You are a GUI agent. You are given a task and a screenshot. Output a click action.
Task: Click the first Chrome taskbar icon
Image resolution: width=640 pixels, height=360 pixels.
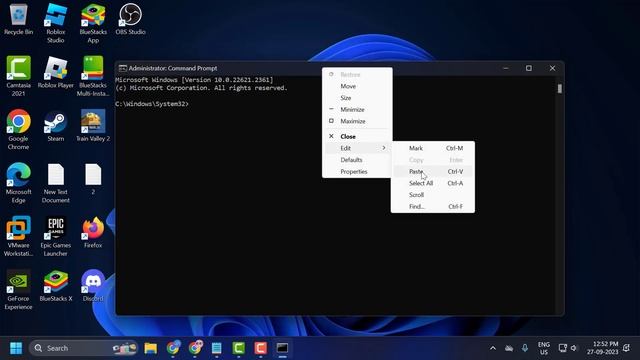173,348
